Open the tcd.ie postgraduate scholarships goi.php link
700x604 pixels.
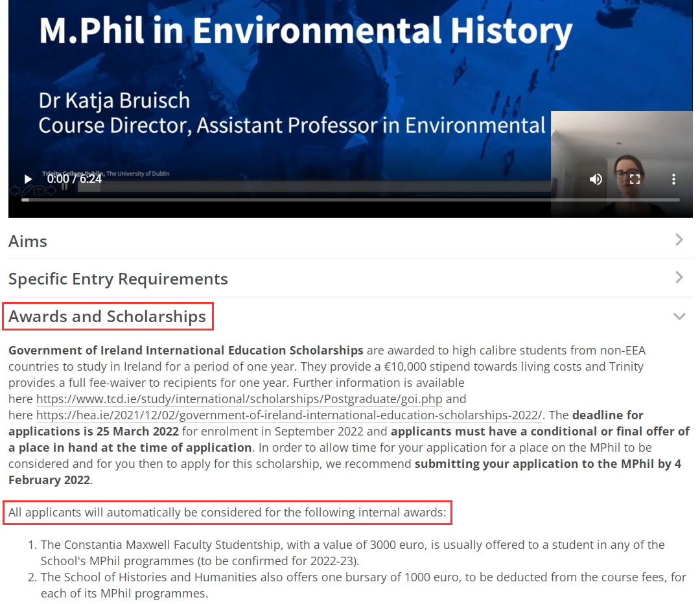tap(239, 399)
